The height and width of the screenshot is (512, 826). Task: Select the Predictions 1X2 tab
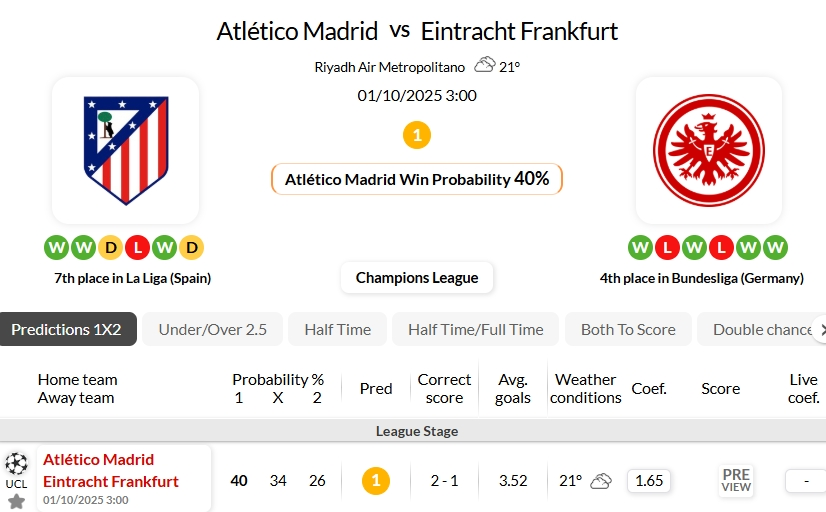(66, 329)
